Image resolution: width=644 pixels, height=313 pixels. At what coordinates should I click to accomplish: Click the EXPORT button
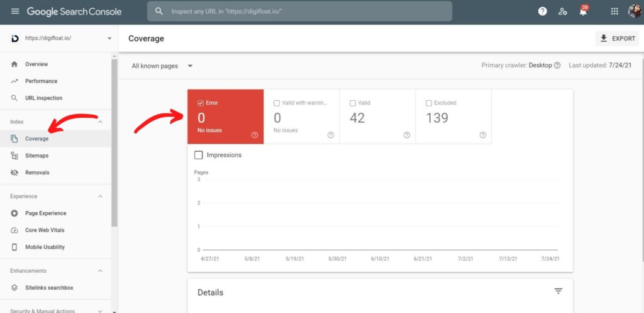coord(618,38)
